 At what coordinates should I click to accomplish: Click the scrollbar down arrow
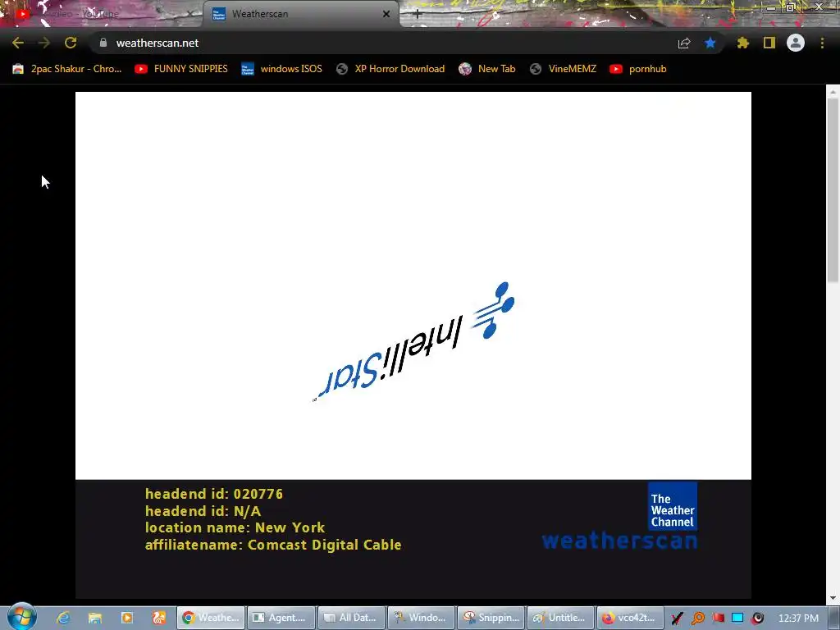(x=833, y=598)
